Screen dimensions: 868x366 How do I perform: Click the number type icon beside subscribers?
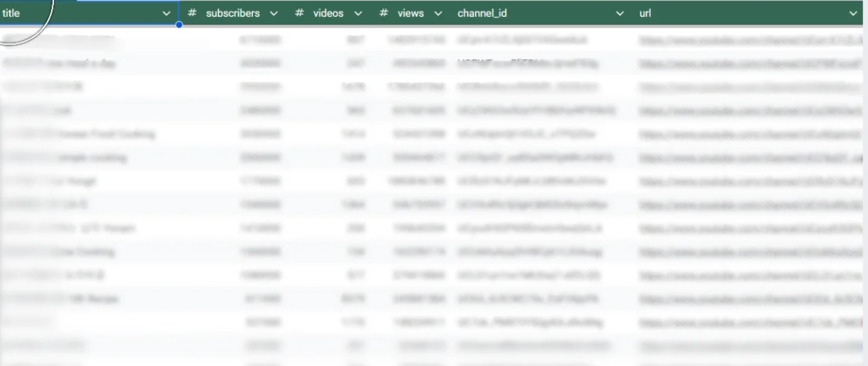[192, 13]
